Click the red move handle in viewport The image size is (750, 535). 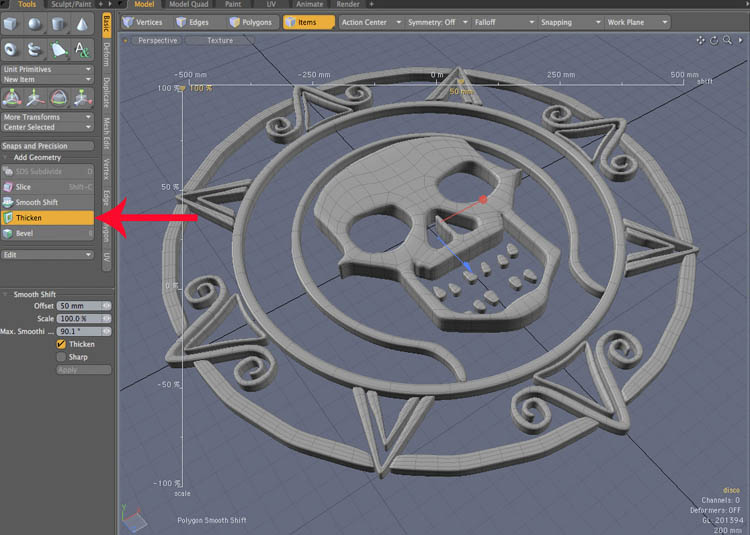(483, 199)
